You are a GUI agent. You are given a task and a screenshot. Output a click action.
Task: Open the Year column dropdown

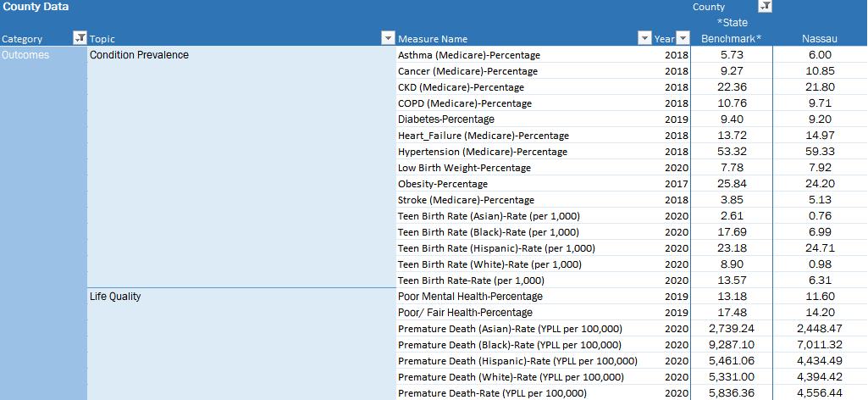pos(683,38)
